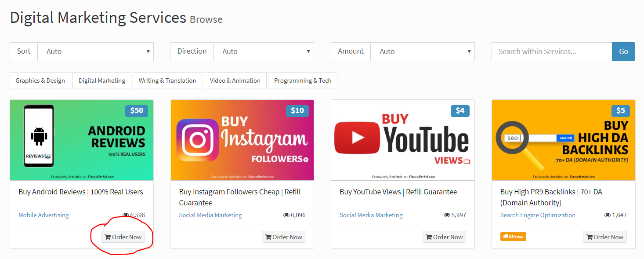Click the $50 price badge on Android Reviews

point(136,111)
